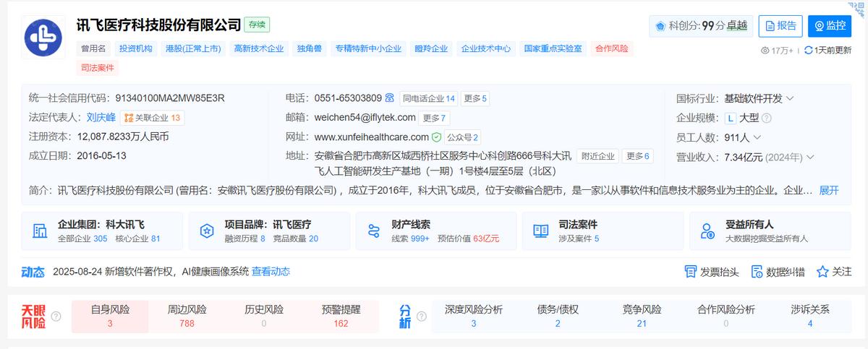Select the 瞪羚企业 tag
The width and height of the screenshot is (868, 349).
click(x=431, y=49)
